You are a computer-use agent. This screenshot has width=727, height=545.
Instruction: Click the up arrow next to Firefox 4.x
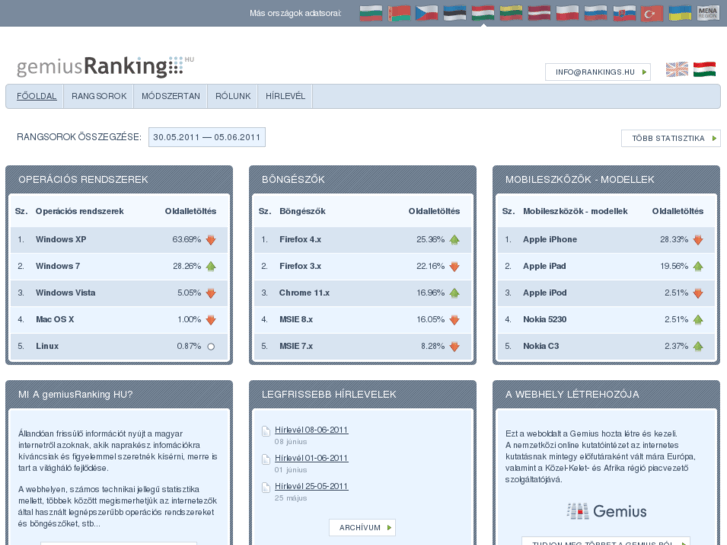point(454,240)
